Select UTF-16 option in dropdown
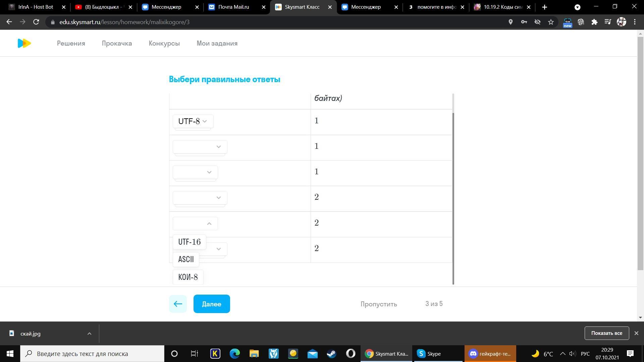Screen dimensions: 644x362 pyautogui.click(x=190, y=242)
